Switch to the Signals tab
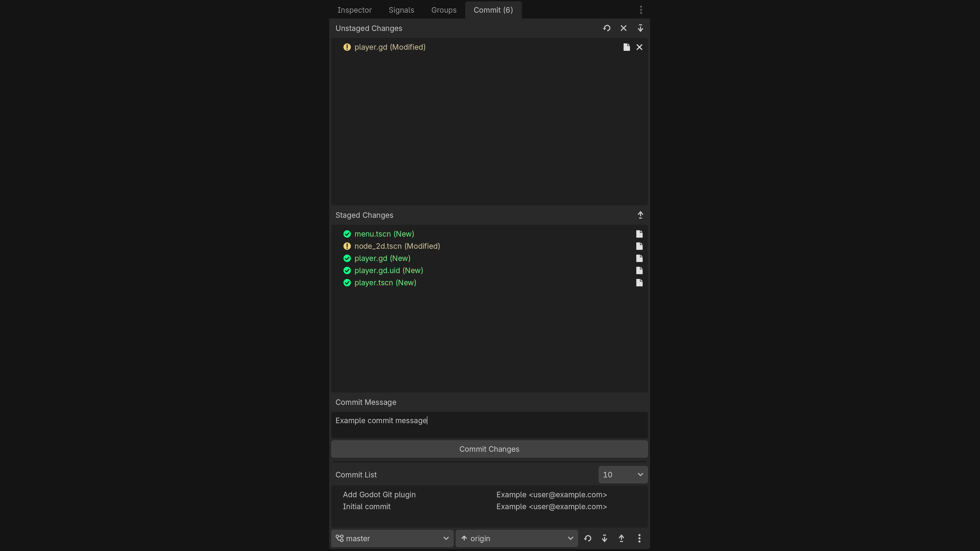This screenshot has height=551, width=980. [401, 10]
